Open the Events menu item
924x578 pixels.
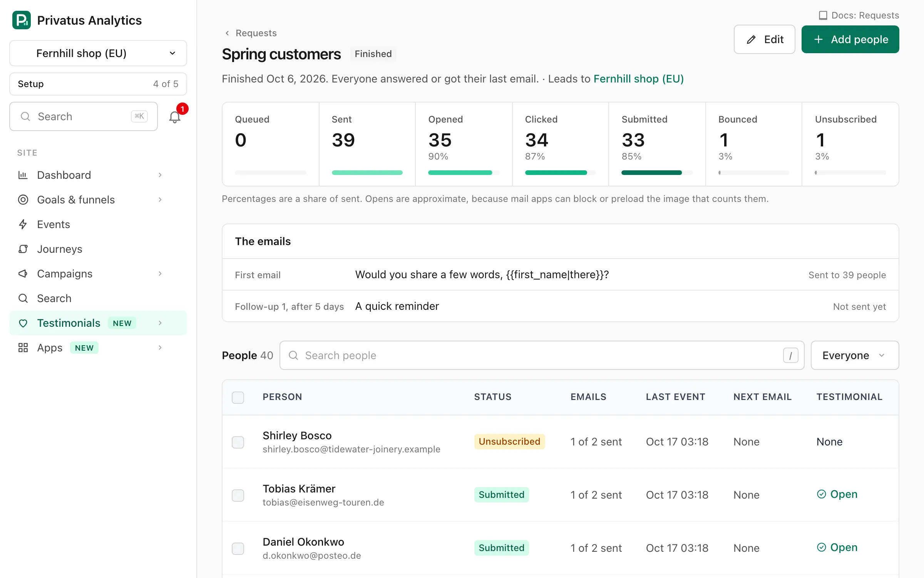[98, 224]
